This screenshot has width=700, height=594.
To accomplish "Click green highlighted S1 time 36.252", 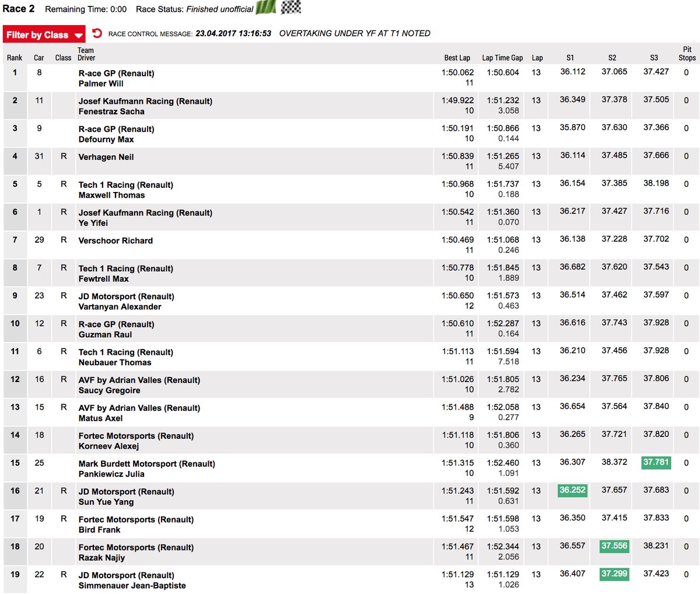I will 572,490.
